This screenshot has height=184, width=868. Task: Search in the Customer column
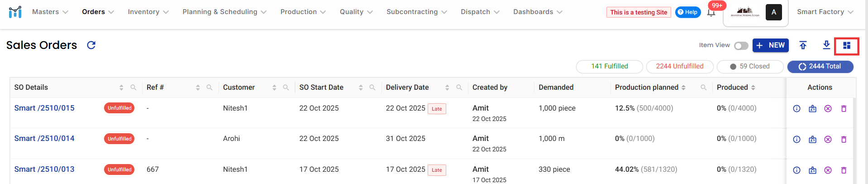pos(286,87)
